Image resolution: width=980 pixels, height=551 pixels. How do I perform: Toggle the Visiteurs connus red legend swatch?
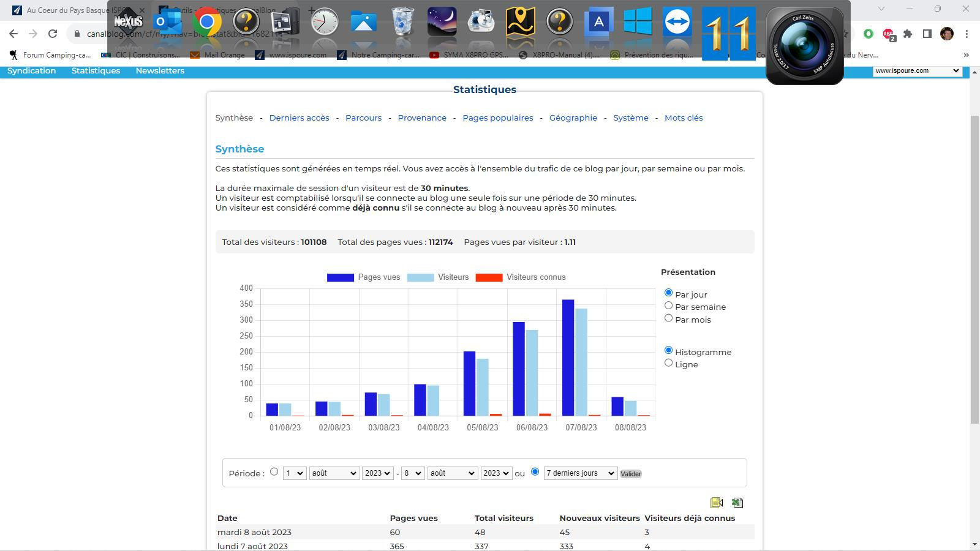coord(489,277)
